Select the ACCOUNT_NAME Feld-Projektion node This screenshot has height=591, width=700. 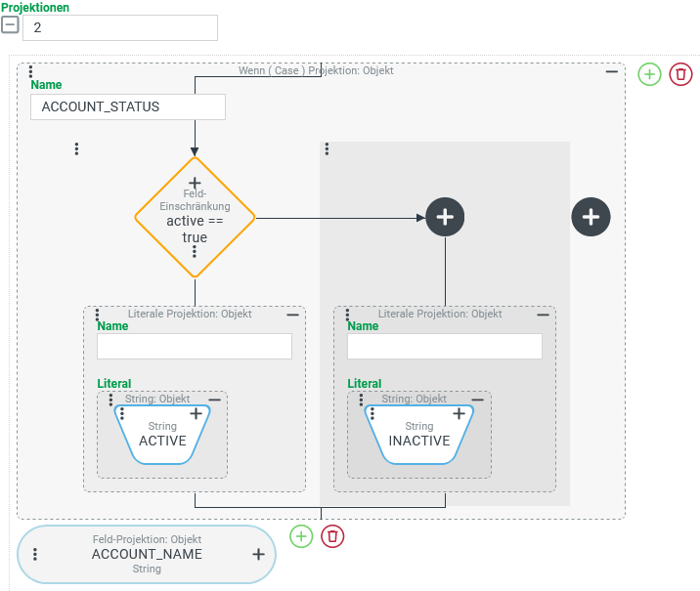coord(147,554)
